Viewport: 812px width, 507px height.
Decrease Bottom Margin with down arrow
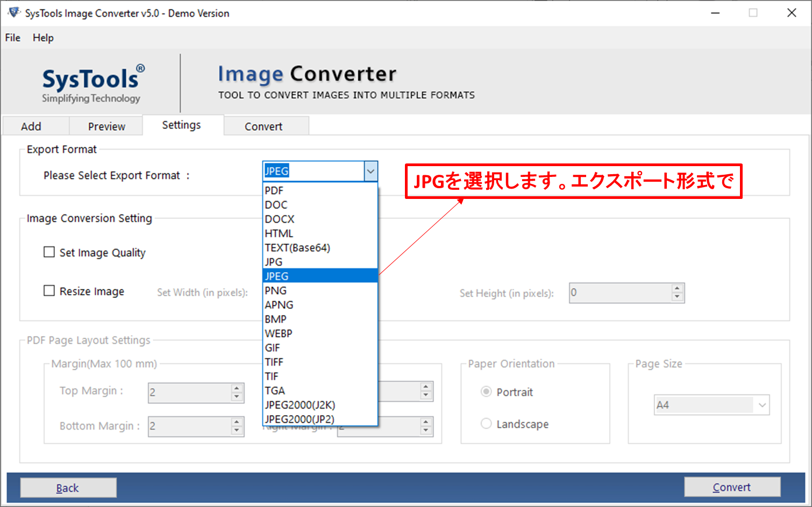(x=237, y=431)
